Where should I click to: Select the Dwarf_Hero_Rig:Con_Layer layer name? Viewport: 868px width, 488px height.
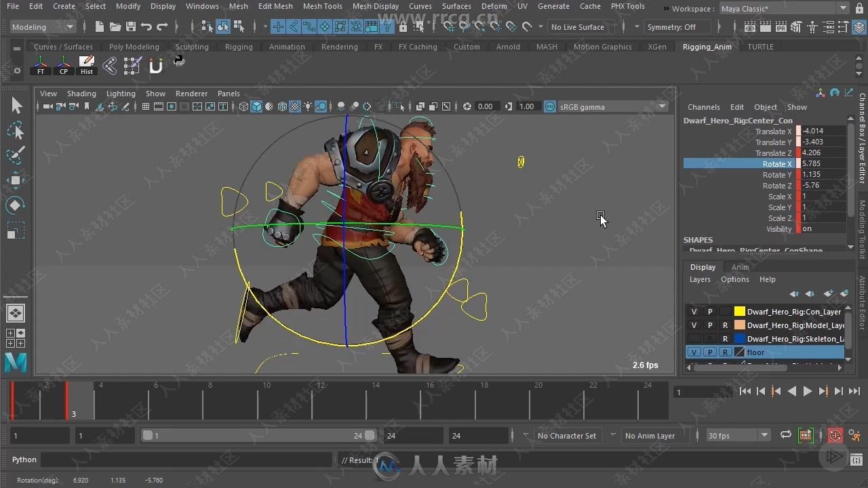(794, 312)
